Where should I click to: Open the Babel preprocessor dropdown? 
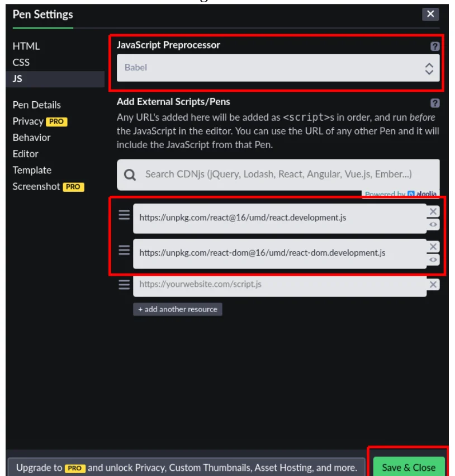tap(278, 68)
